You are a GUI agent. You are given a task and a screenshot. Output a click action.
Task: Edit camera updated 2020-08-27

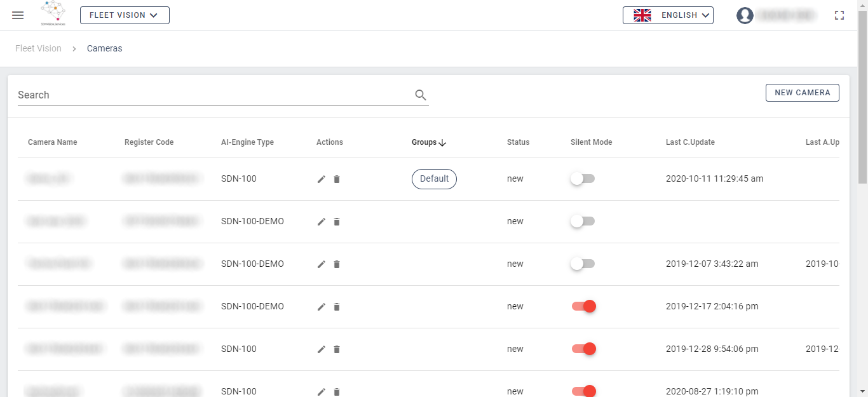[322, 392]
